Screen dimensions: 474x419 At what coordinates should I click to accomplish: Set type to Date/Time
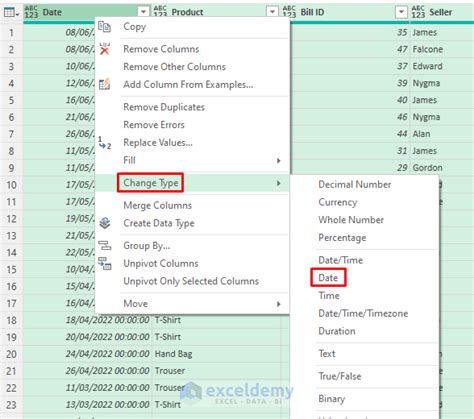coord(341,260)
